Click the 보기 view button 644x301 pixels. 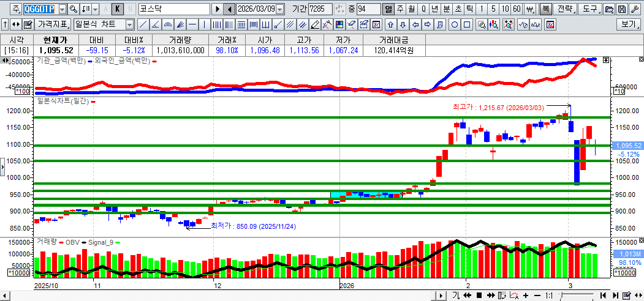pos(628,24)
